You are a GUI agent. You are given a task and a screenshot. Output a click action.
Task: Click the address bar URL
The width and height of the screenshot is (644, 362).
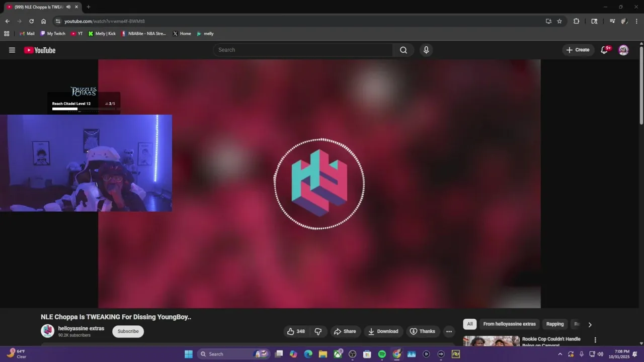point(105,21)
